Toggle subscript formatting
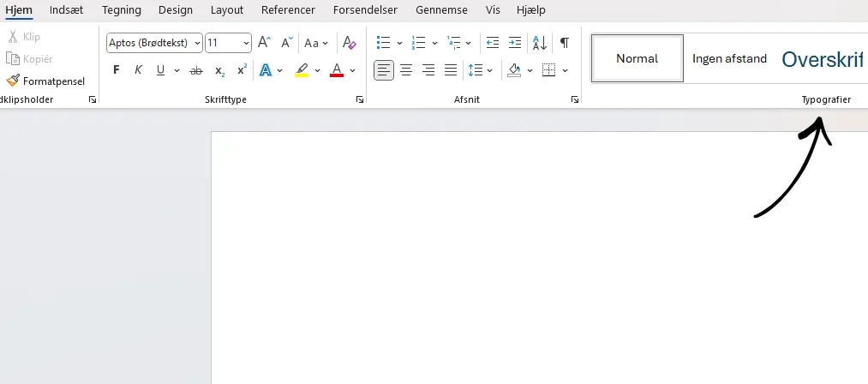This screenshot has height=384, width=868. 219,71
